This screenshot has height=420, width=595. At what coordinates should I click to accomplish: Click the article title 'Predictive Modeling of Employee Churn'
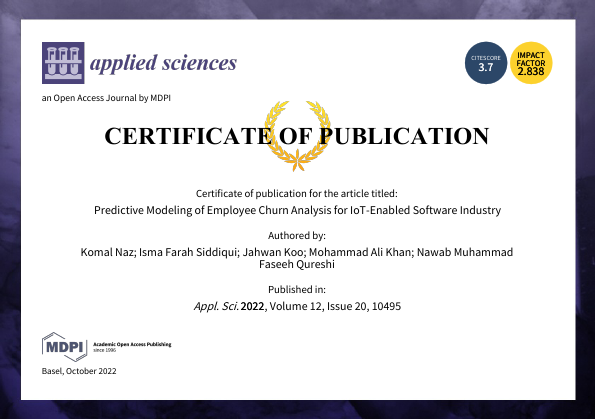pyautogui.click(x=298, y=210)
